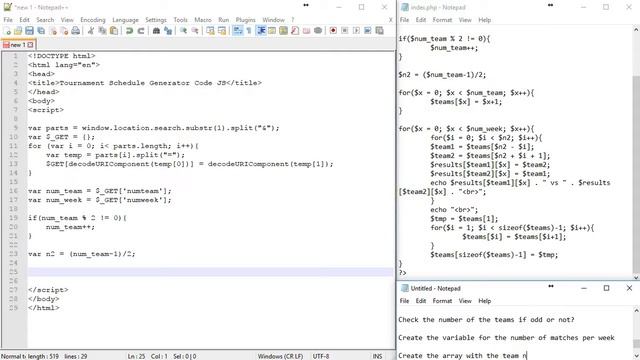Open the Settings menu in Notepad++
This screenshot has width=640, height=360.
[x=156, y=20]
